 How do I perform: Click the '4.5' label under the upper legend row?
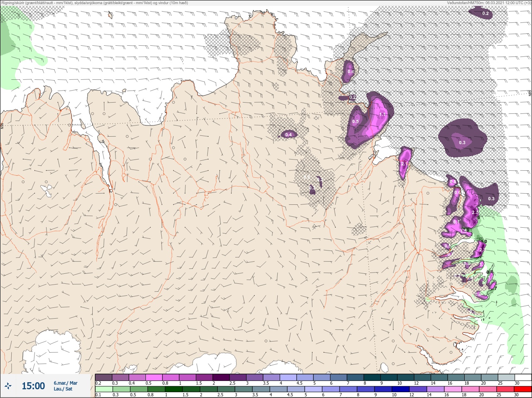(300, 383)
